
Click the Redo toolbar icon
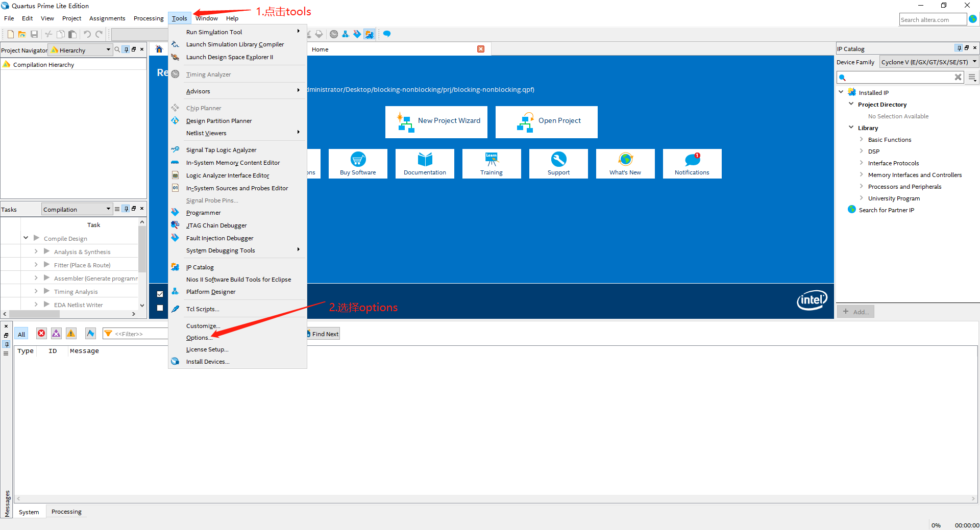click(99, 34)
